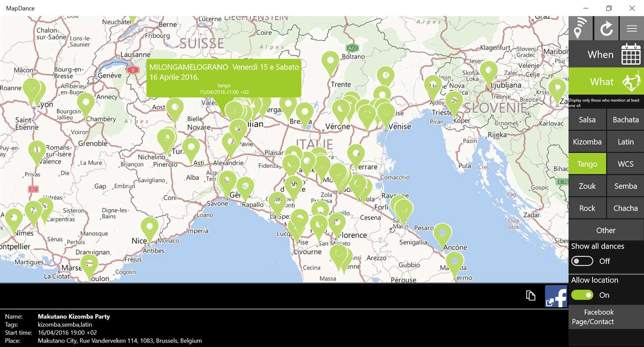The width and height of the screenshot is (644, 347).
Task: Select the map pin at Ancône
Action: (442, 234)
